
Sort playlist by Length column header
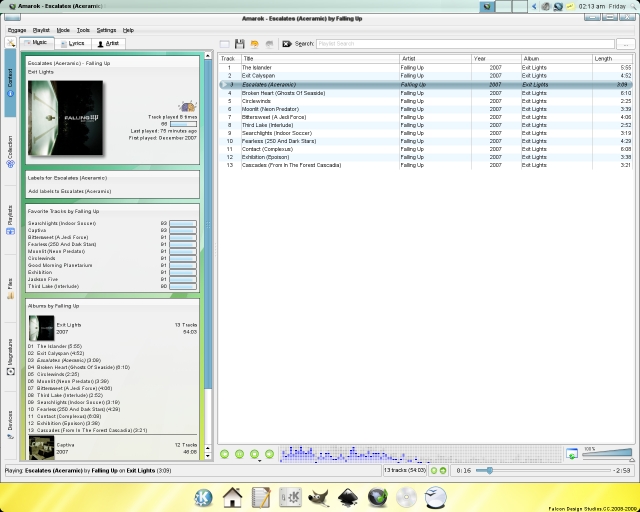[x=613, y=59]
